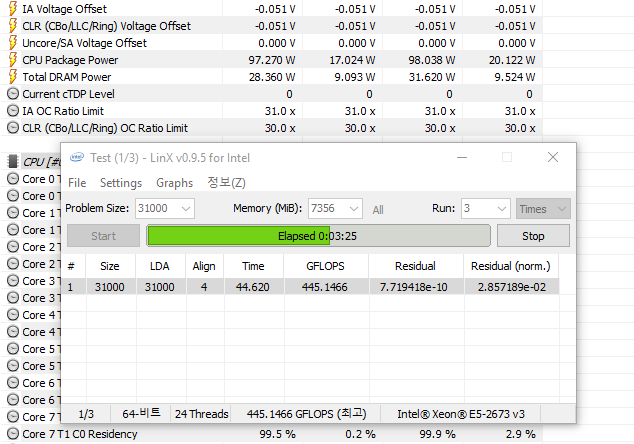Select residual value 7.719418e-10

pyautogui.click(x=414, y=287)
